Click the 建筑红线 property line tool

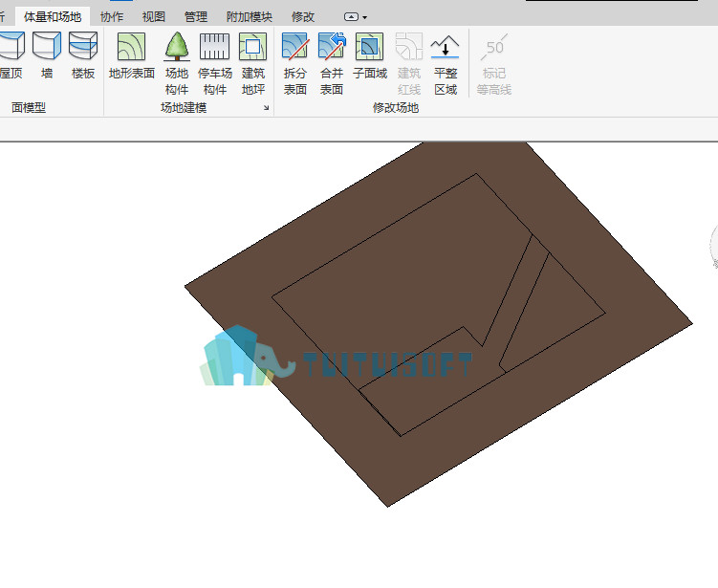409,63
